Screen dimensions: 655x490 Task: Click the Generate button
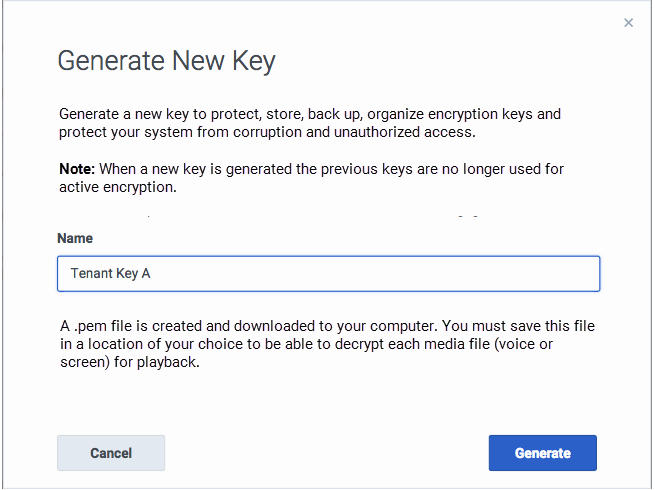pyautogui.click(x=542, y=453)
